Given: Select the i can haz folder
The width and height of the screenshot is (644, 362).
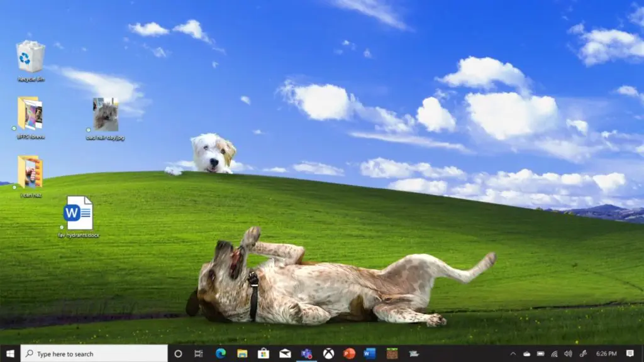Looking at the screenshot, I should pyautogui.click(x=30, y=177).
